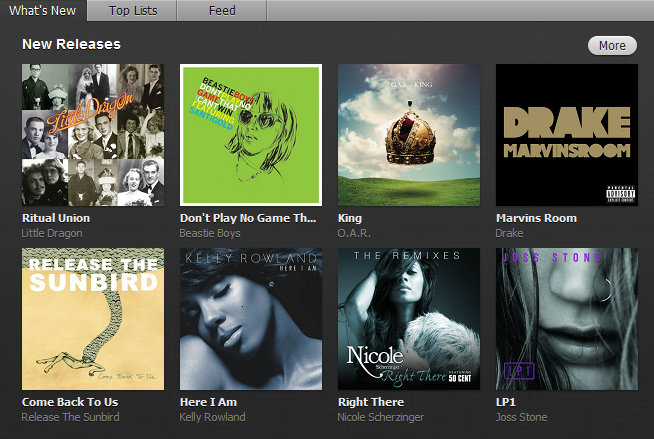Viewport: 654px width, 439px height.
Task: Click the Little Dragon artist link
Action: click(52, 233)
